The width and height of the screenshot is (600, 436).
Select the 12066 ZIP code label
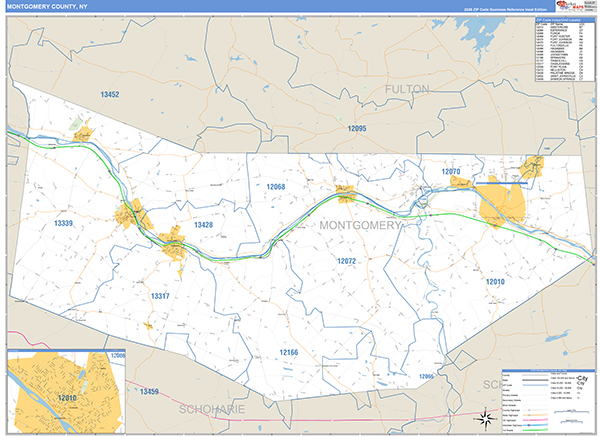tap(426, 376)
